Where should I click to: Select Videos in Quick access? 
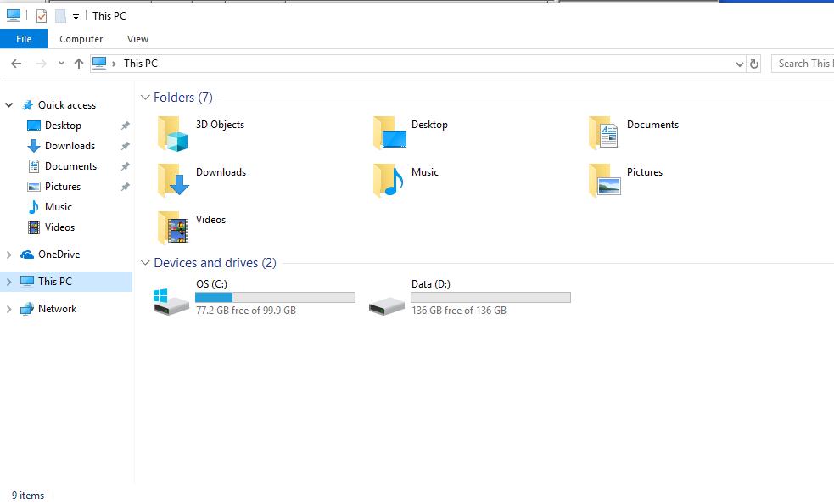coord(59,227)
